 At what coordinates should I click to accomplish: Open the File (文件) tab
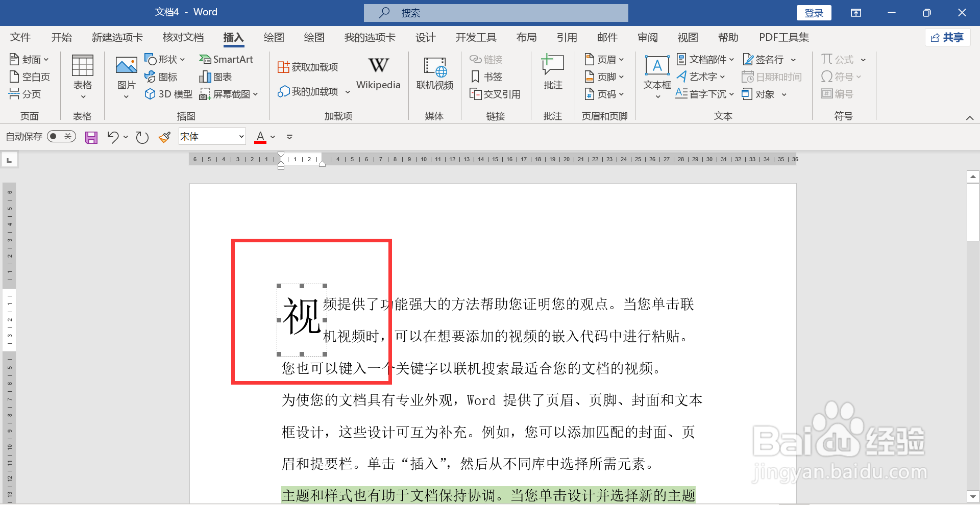coord(20,38)
